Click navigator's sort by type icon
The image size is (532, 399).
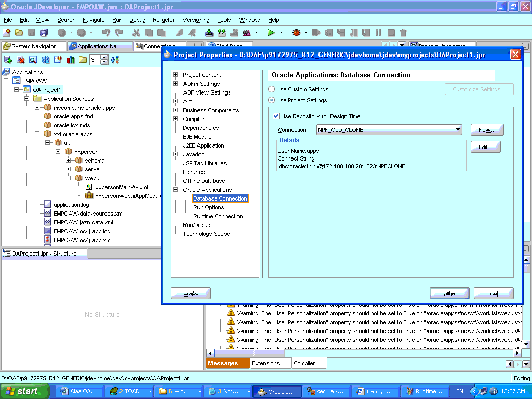115,60
